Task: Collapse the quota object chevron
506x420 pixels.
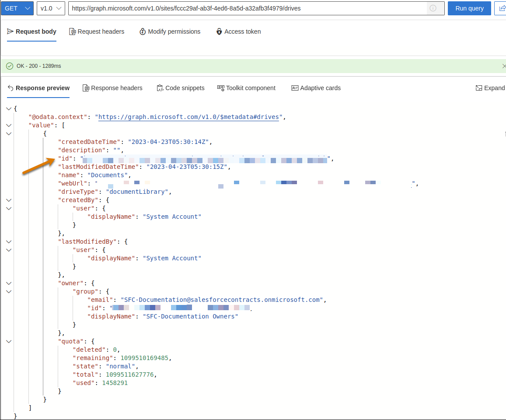Action: point(9,341)
